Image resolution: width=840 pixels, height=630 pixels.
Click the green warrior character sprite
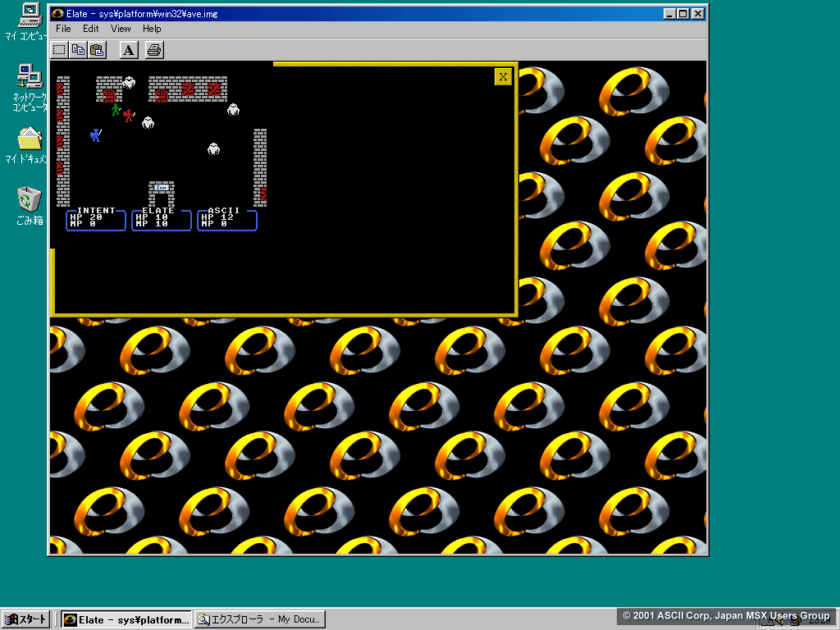point(115,110)
